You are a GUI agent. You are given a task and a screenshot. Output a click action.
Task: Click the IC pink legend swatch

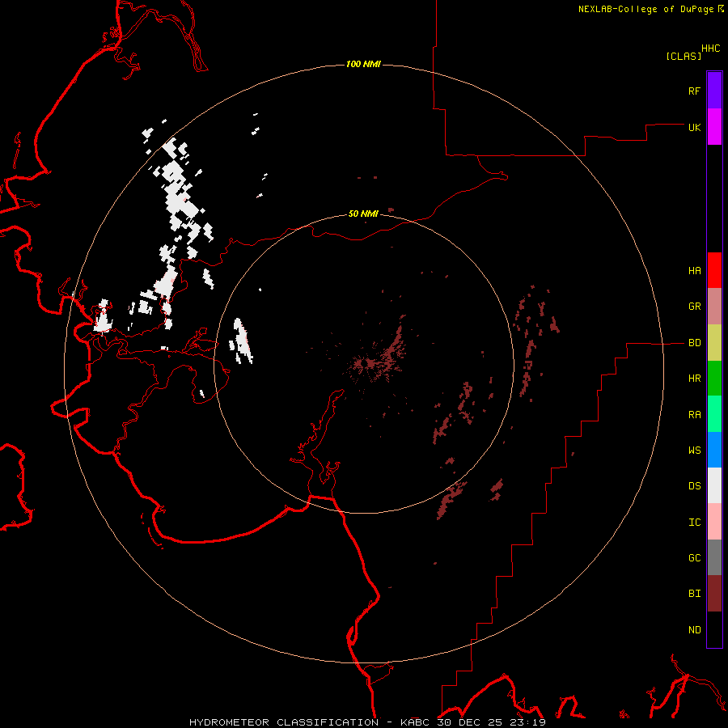click(714, 522)
